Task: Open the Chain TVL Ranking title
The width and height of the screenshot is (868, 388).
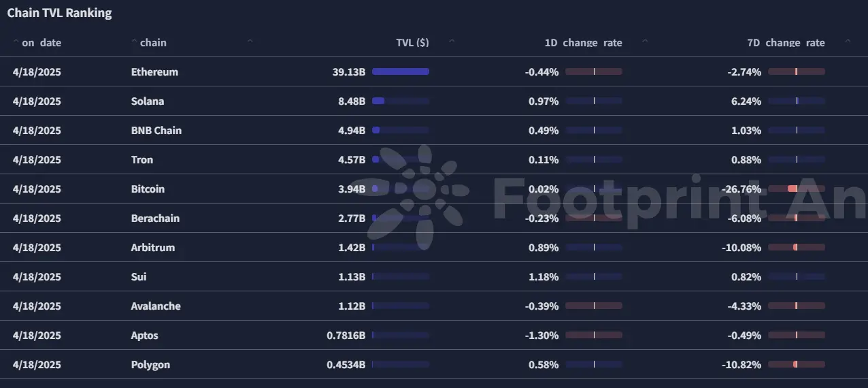Action: tap(59, 13)
